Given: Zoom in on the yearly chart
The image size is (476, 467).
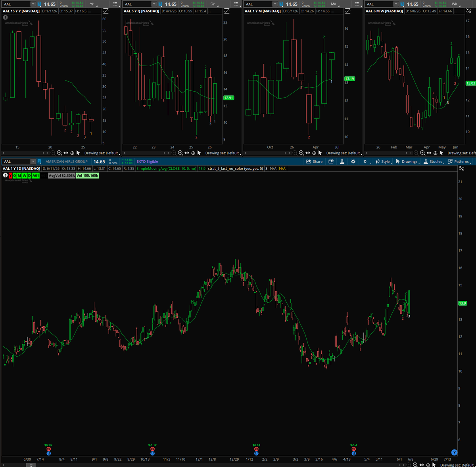Looking at the screenshot, I should point(59,153).
